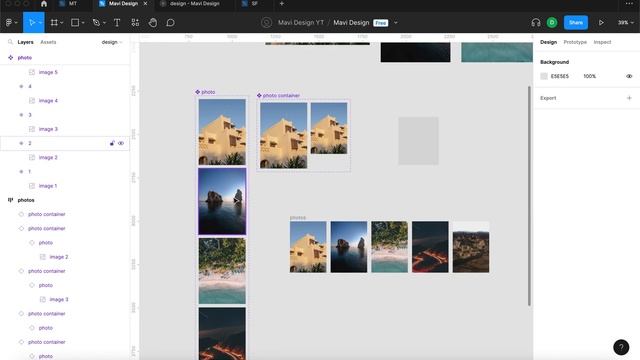Screen dimensions: 640x360
Task: Click the photo container label on canvas
Action: pyautogui.click(x=281, y=96)
